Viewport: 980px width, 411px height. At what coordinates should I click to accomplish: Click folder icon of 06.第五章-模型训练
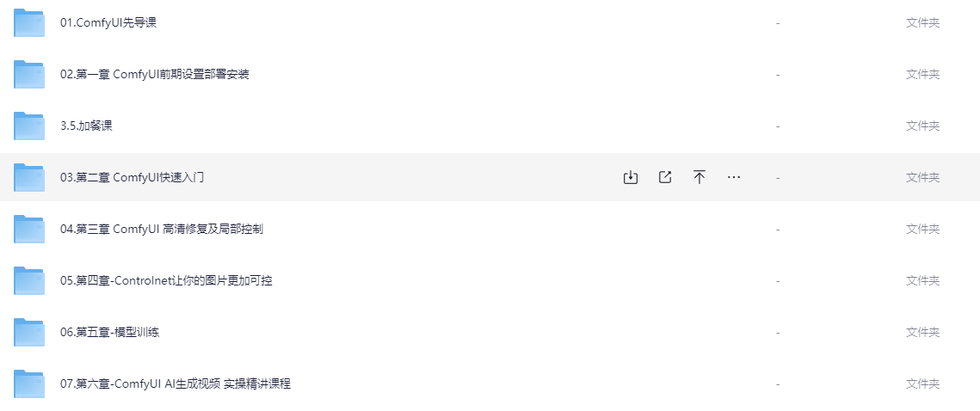(x=28, y=332)
